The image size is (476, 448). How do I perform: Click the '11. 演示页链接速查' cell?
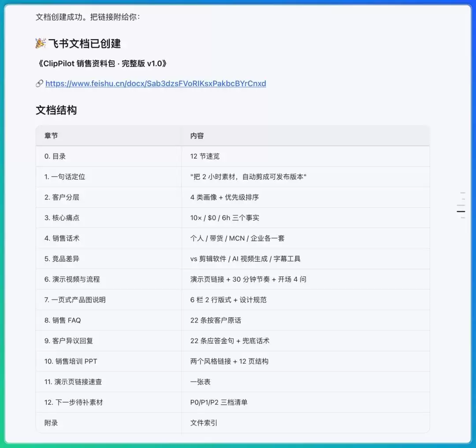109,382
